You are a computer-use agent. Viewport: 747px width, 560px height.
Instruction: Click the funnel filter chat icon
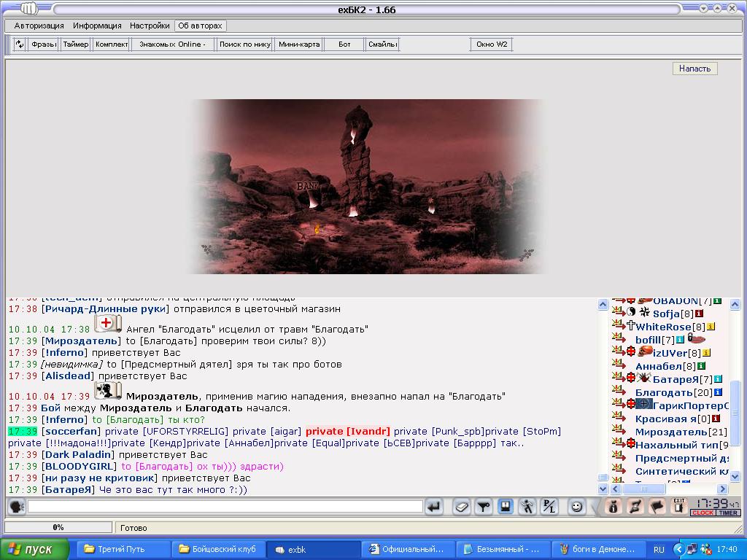pos(484,507)
